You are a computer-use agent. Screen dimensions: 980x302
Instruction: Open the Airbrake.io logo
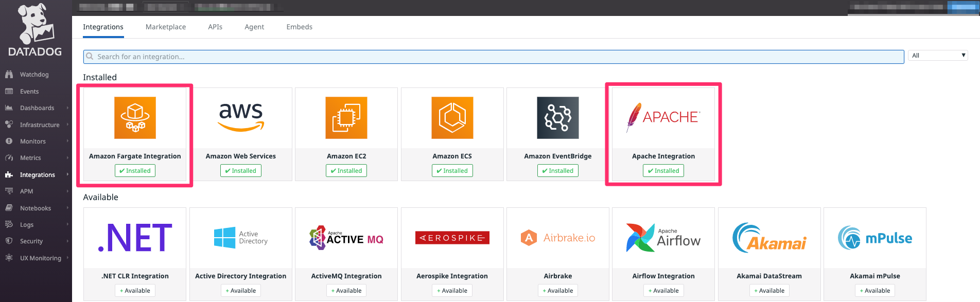coord(558,238)
